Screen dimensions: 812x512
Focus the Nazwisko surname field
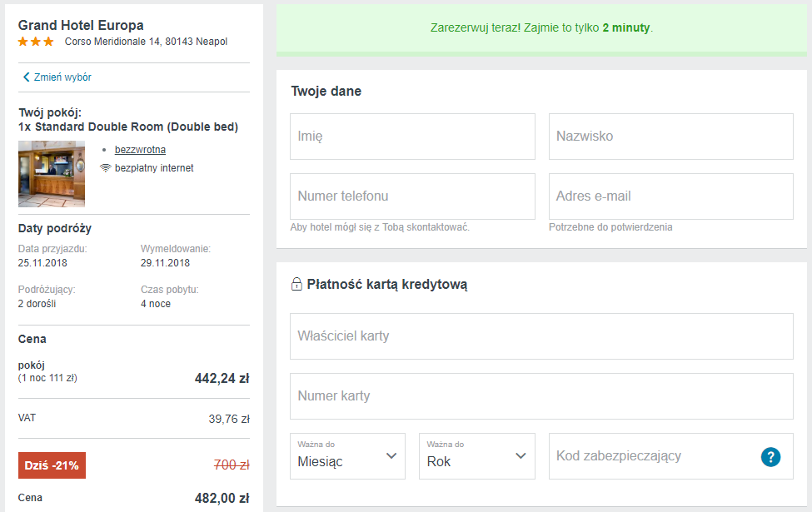coord(671,137)
